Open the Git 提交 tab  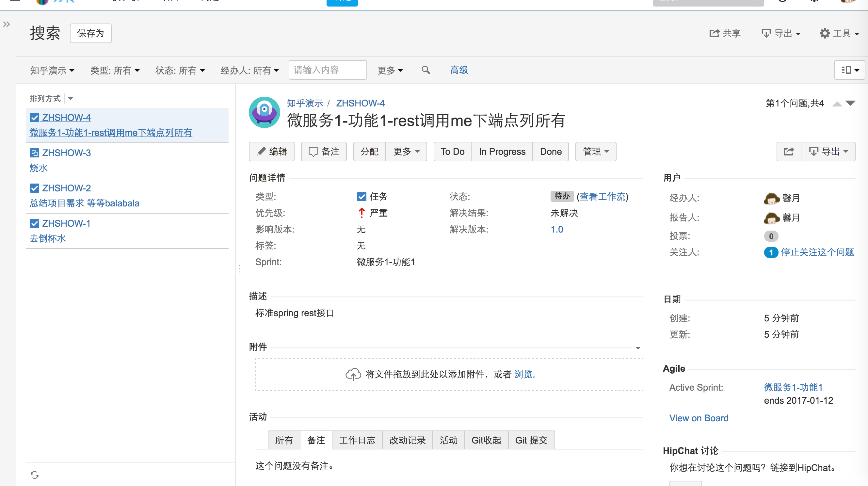[531, 440]
